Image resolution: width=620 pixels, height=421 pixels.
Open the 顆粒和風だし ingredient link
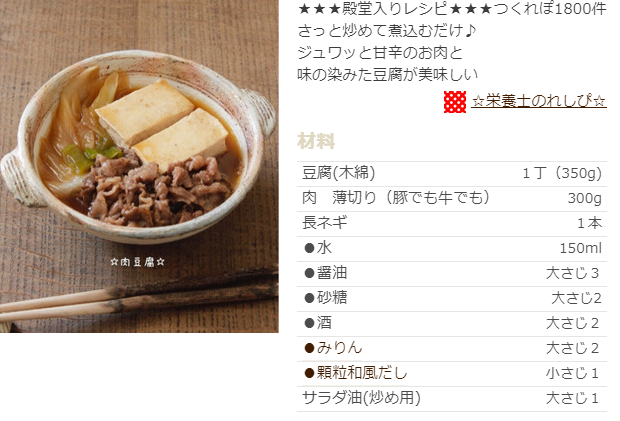pos(361,373)
